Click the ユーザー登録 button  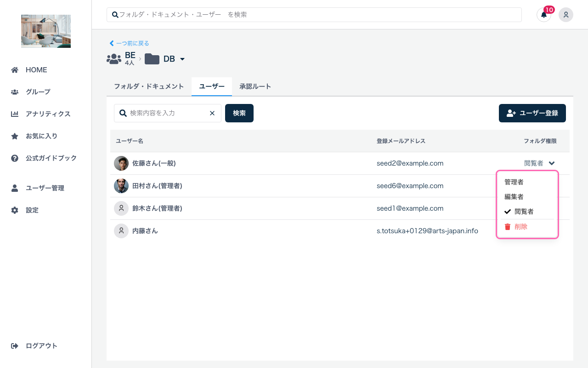[532, 113]
